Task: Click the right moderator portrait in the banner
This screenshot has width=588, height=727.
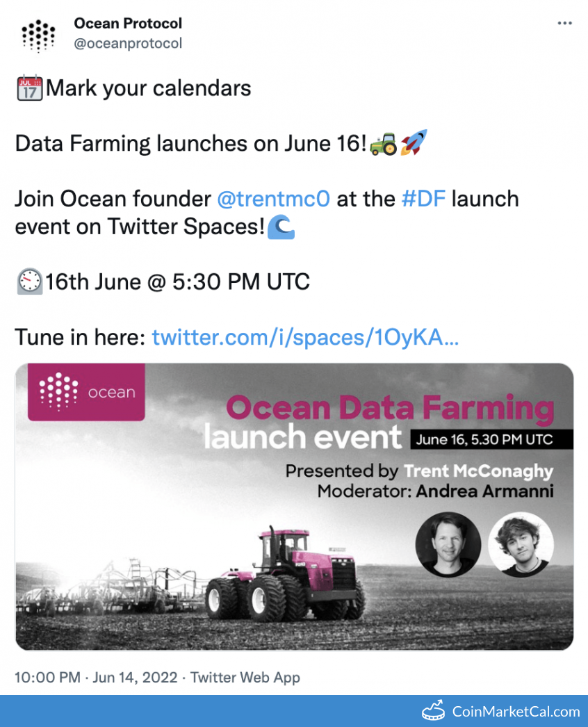Action: point(521,544)
